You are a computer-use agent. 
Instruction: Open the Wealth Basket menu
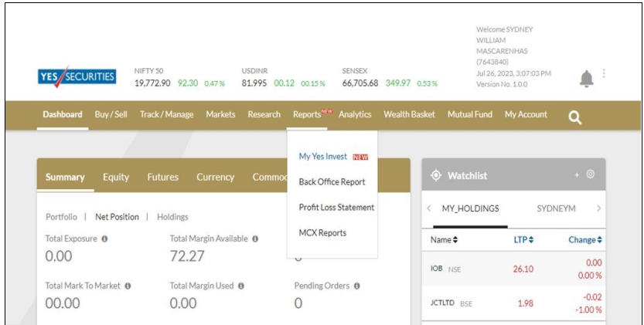409,114
